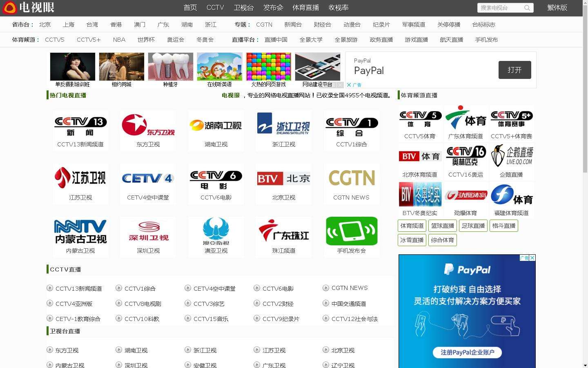
Task: Open the NBA sports link
Action: point(119,40)
